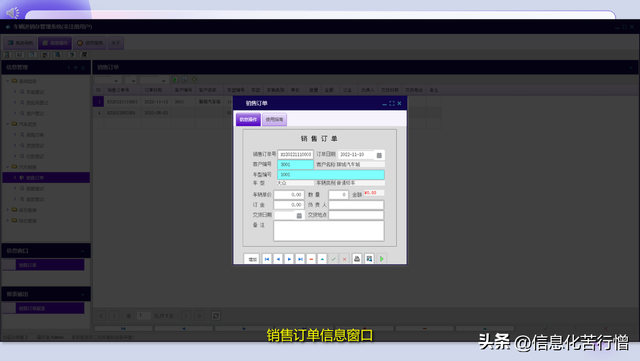Click left-arrow collapse icon in 信息管理 header
640x361 pixels.
tap(69, 67)
